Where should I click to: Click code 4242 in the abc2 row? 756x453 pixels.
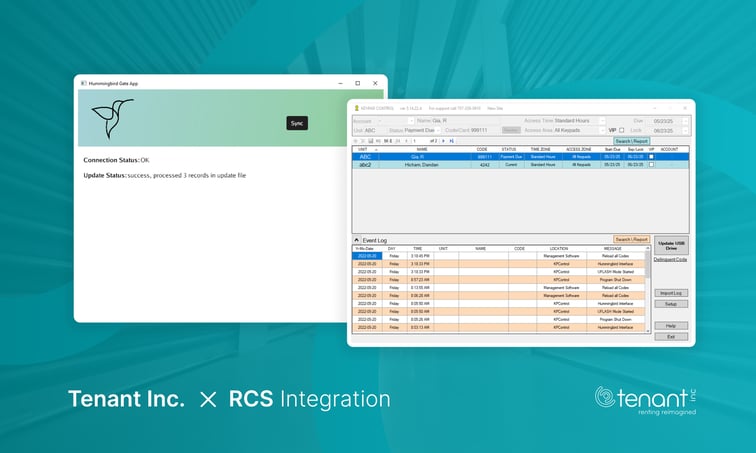click(485, 165)
